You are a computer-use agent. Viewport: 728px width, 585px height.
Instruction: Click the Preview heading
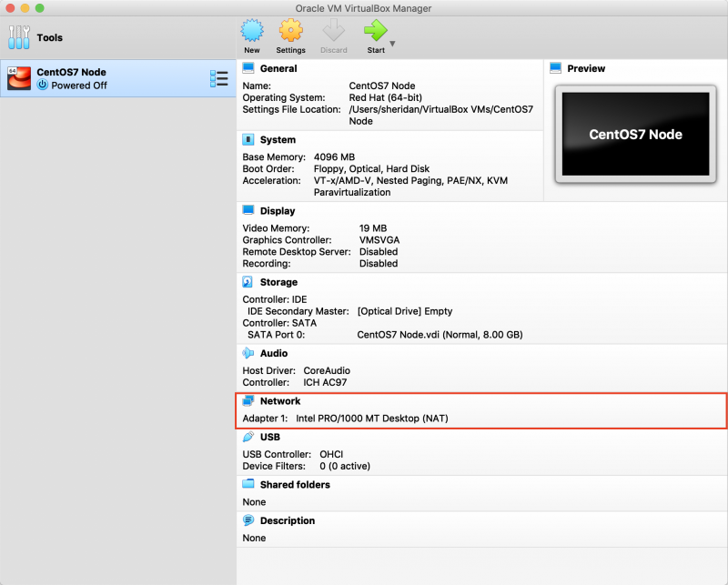(586, 69)
